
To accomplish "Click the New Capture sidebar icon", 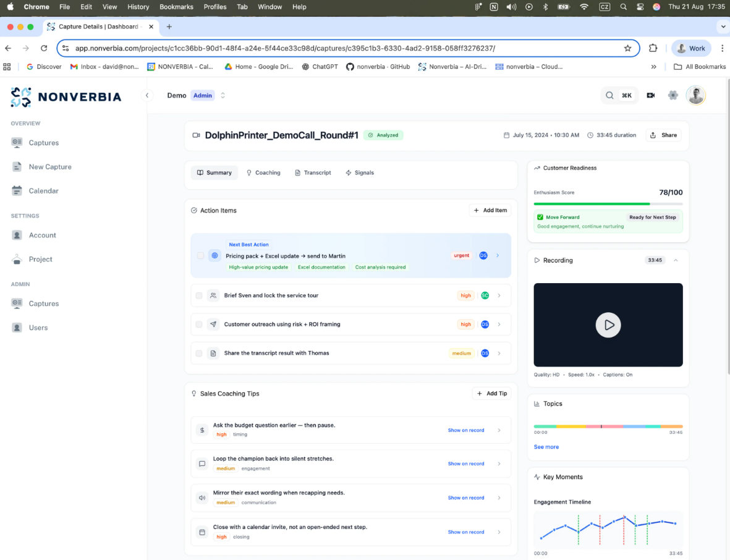I will tap(17, 166).
